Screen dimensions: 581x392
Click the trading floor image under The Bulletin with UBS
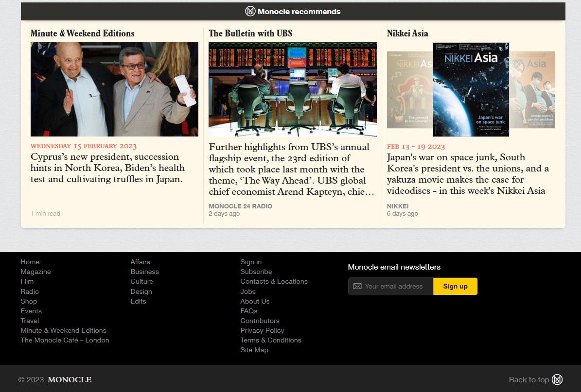point(292,89)
